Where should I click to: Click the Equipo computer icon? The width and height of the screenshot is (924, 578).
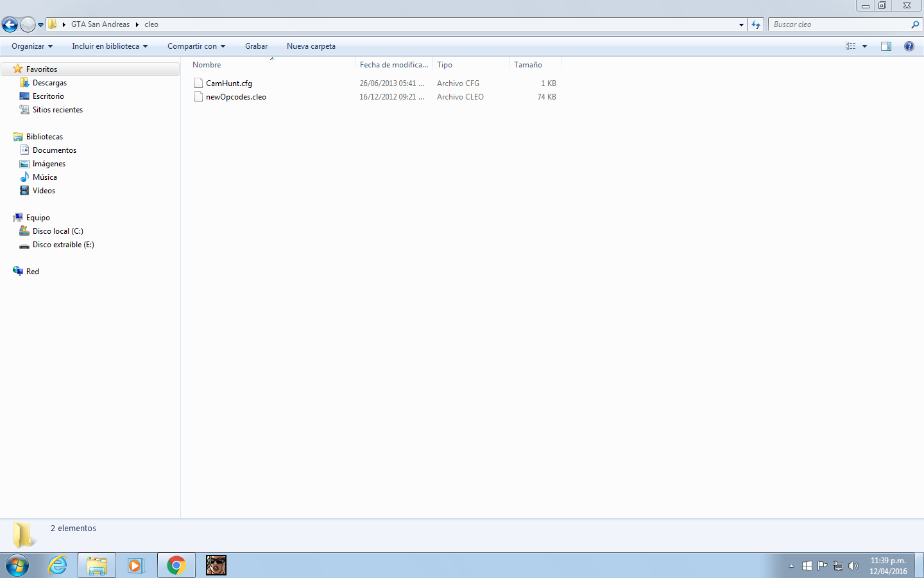(x=18, y=217)
